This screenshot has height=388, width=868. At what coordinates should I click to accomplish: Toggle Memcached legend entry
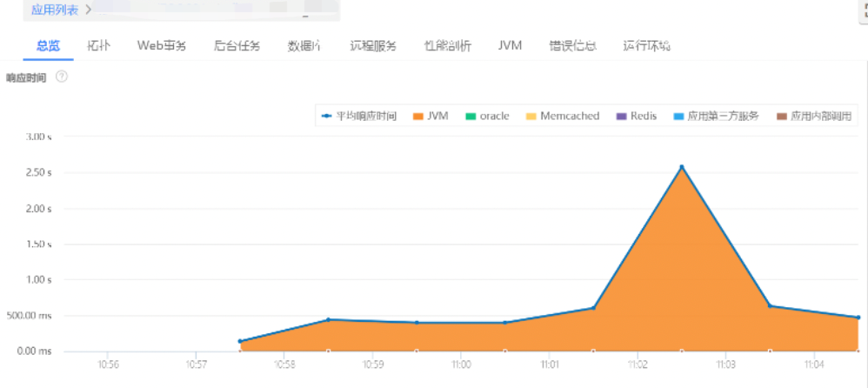(x=562, y=116)
